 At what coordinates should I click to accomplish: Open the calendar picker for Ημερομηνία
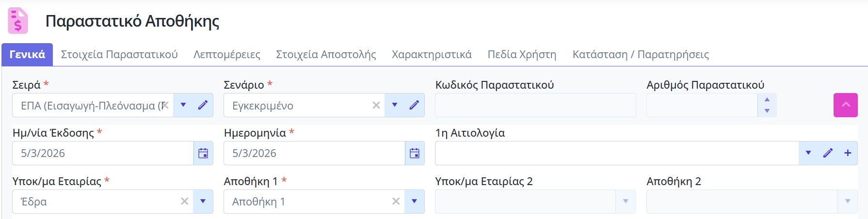[415, 153]
